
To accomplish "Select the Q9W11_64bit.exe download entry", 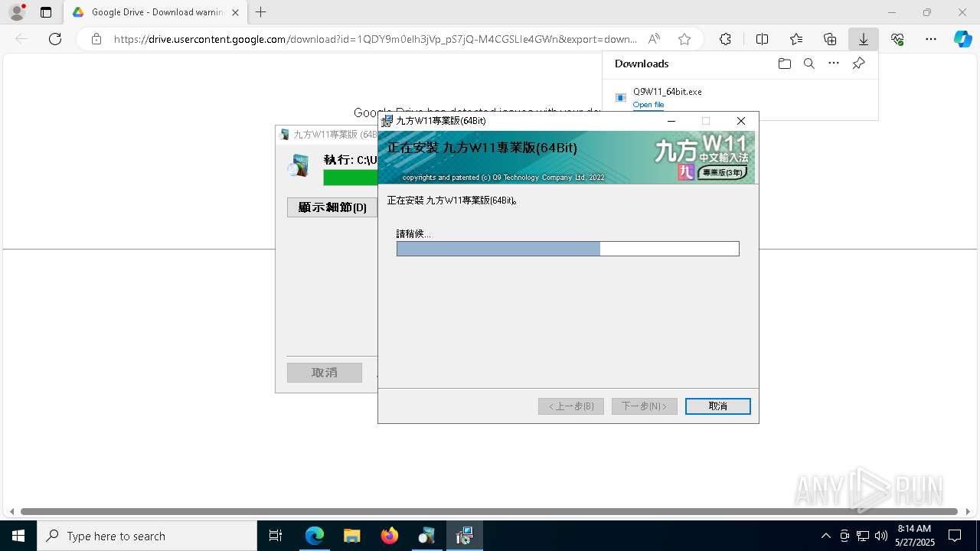I will 740,98.
